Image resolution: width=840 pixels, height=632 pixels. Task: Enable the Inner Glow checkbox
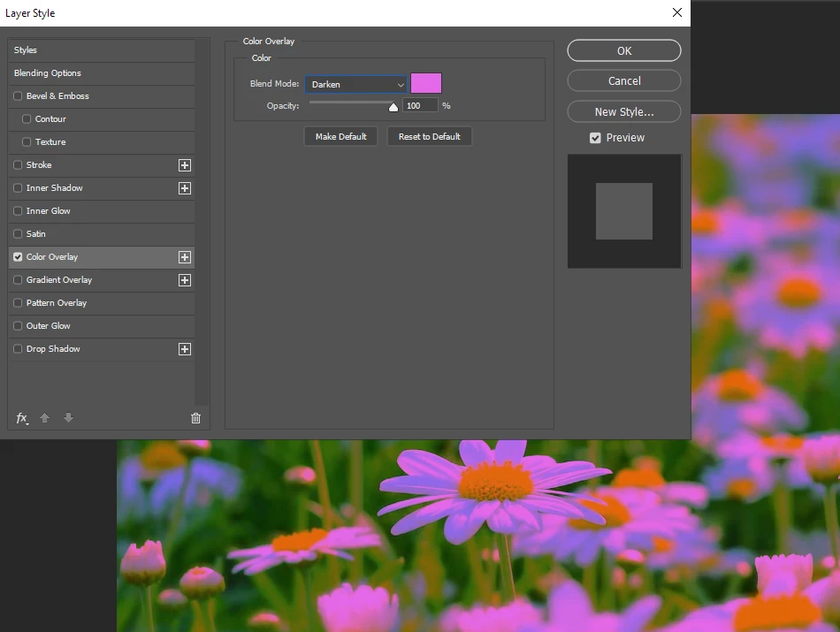(18, 211)
